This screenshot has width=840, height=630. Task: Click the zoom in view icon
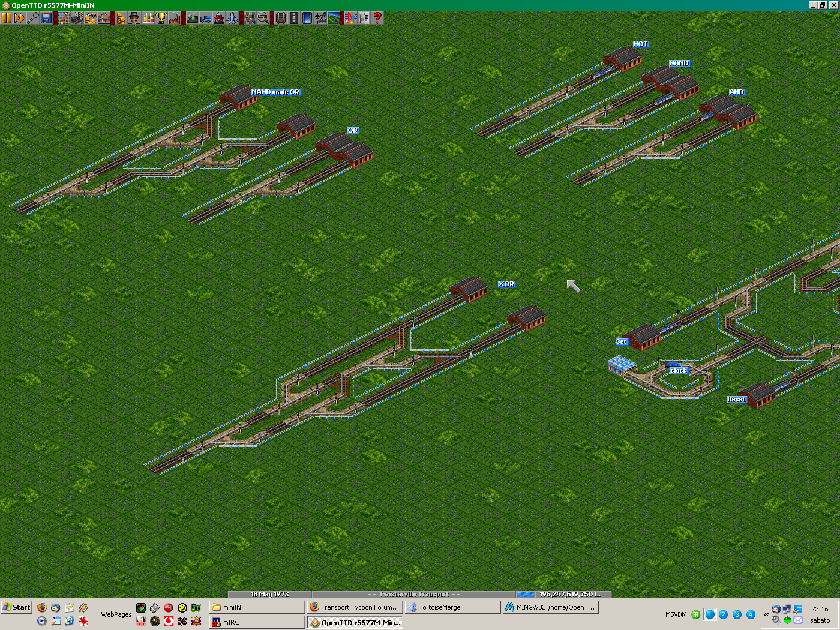pyautogui.click(x=250, y=18)
